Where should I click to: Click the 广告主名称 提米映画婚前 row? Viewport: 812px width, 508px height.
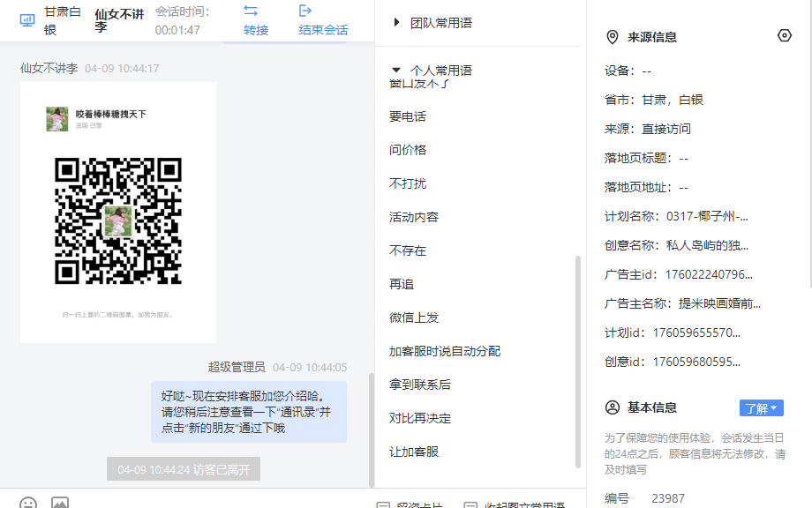click(682, 303)
